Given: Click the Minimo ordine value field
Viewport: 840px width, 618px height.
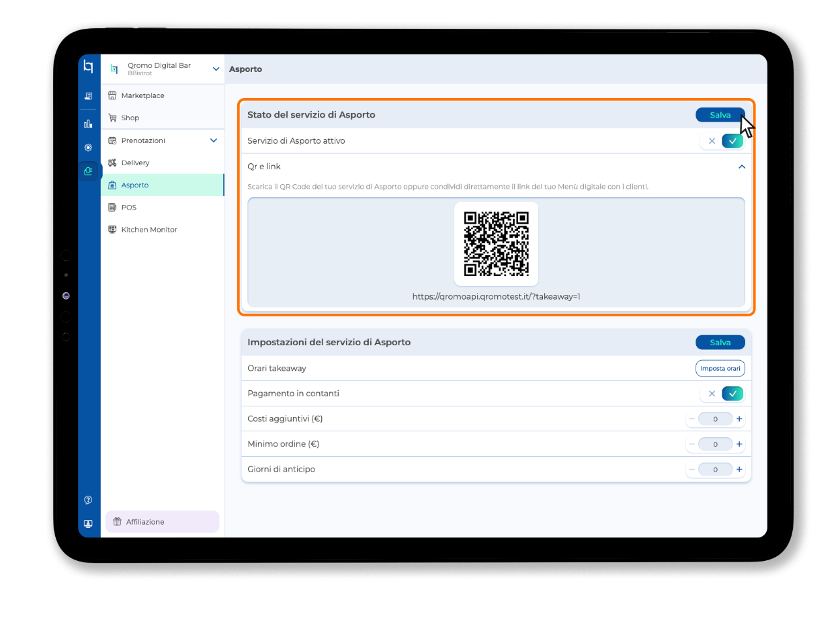Looking at the screenshot, I should pos(715,444).
